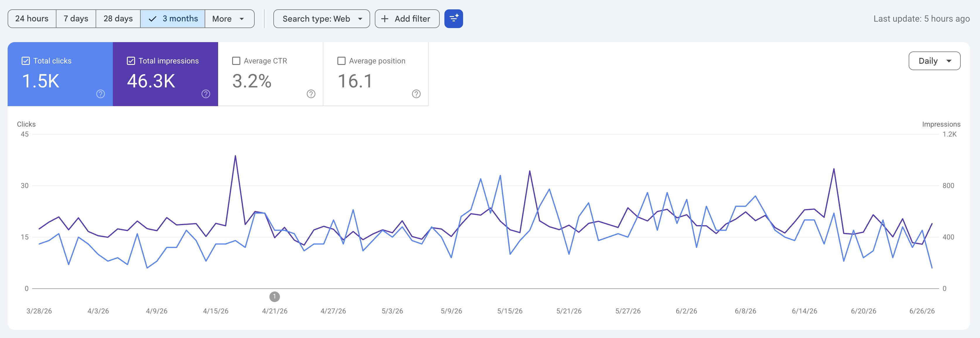Click the 4/9/26 x-axis date label
The width and height of the screenshot is (980, 338).
pos(157,311)
